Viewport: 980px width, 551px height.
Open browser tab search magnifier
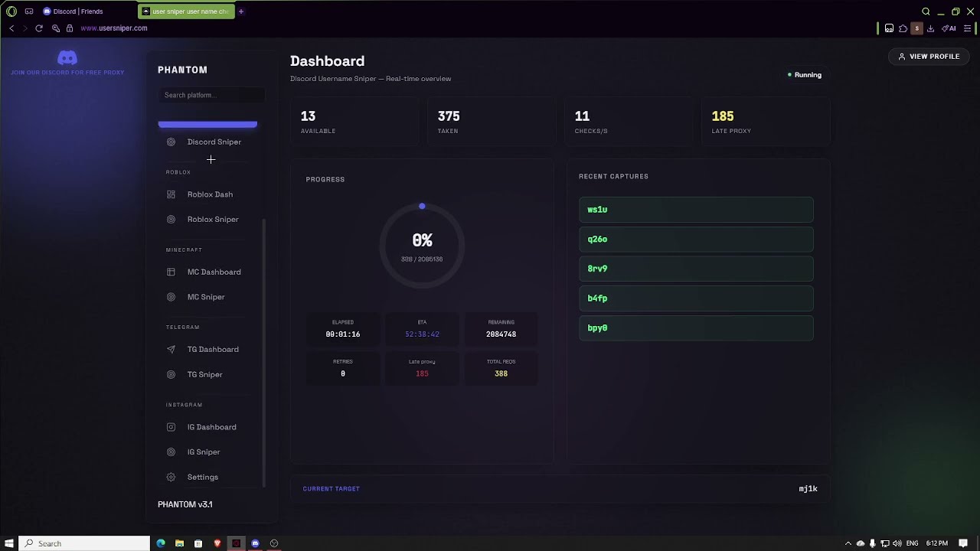[x=926, y=11]
